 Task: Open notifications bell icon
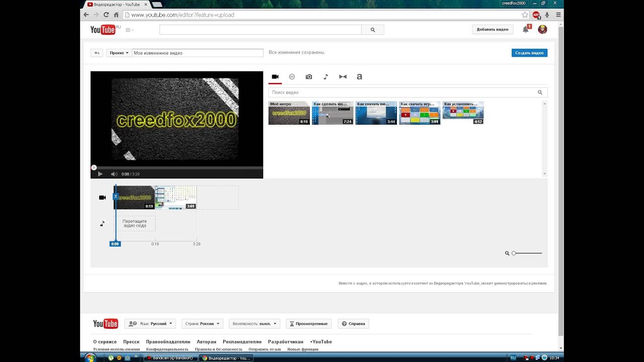coord(526,30)
